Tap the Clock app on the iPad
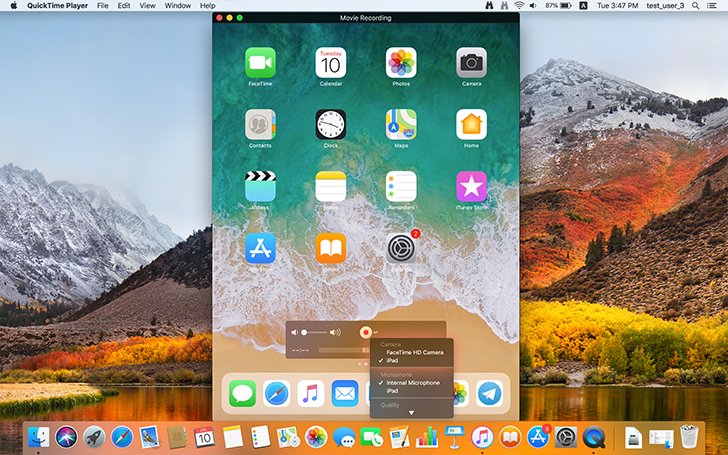 [331, 124]
